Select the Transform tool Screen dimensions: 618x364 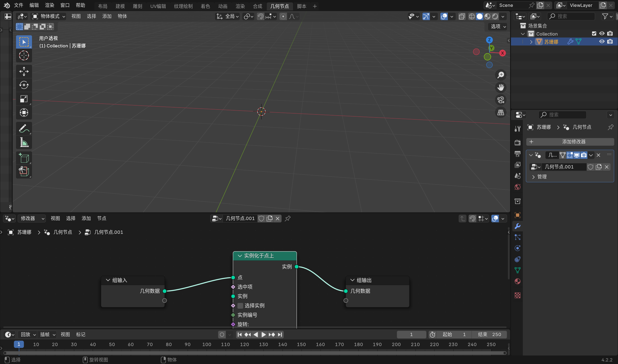tap(24, 113)
